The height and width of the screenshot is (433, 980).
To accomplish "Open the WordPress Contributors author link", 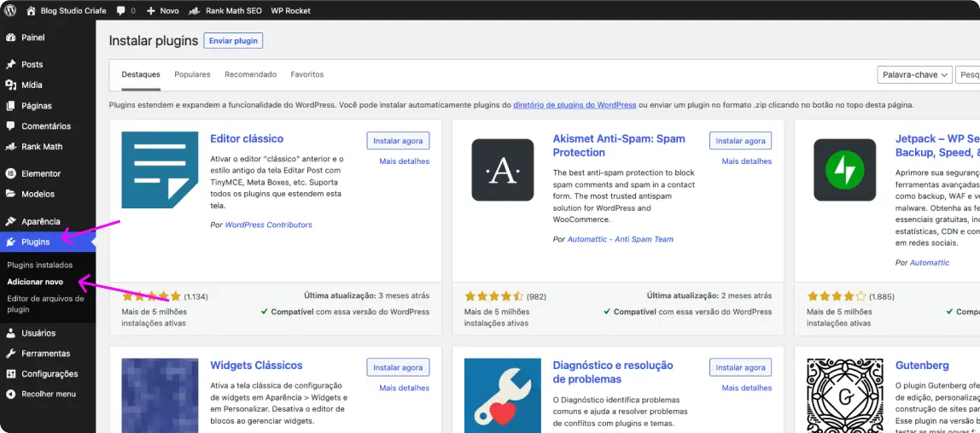I will 268,225.
